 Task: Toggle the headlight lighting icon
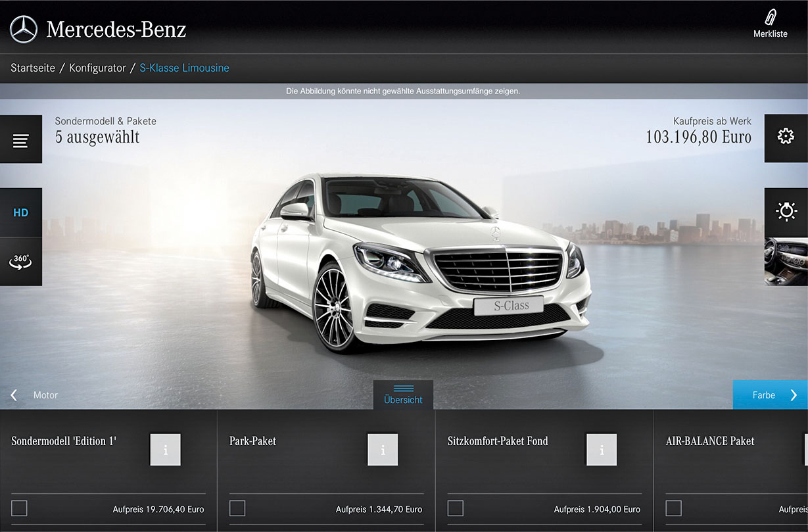point(786,212)
